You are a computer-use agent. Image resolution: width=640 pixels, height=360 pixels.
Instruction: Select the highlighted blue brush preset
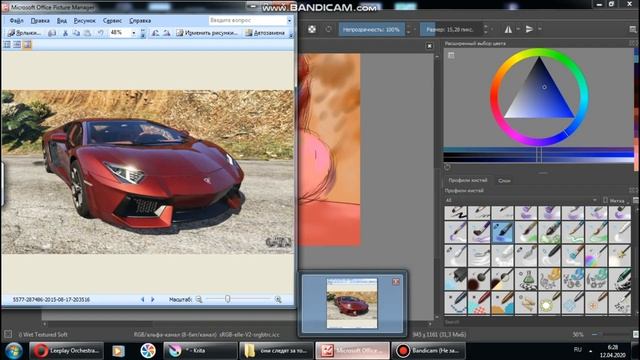[502, 231]
